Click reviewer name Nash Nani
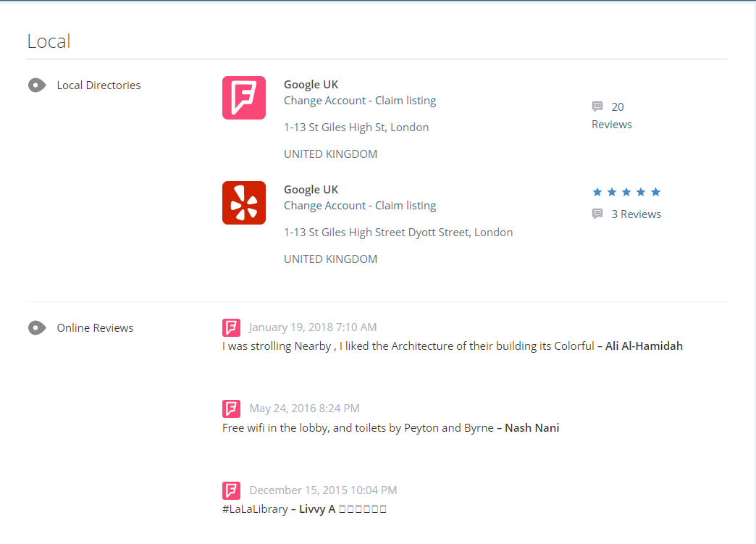The image size is (756, 544). [532, 428]
